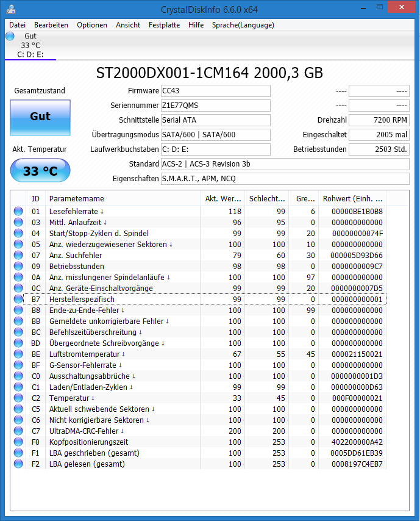Open the Bearbeiten menu
The width and height of the screenshot is (420, 521).
[x=51, y=25]
